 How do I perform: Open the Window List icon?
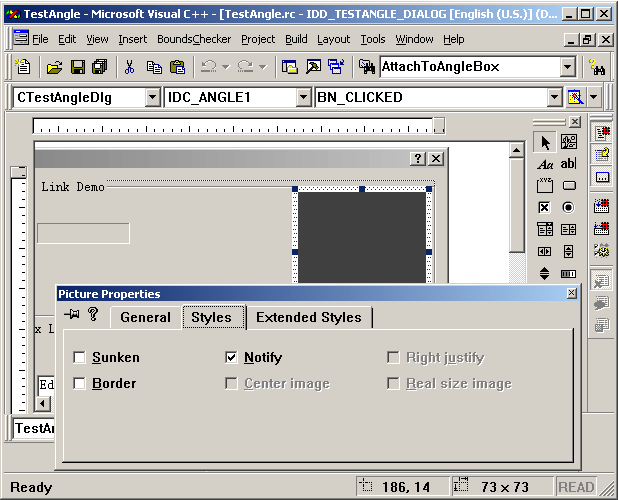pos(336,67)
